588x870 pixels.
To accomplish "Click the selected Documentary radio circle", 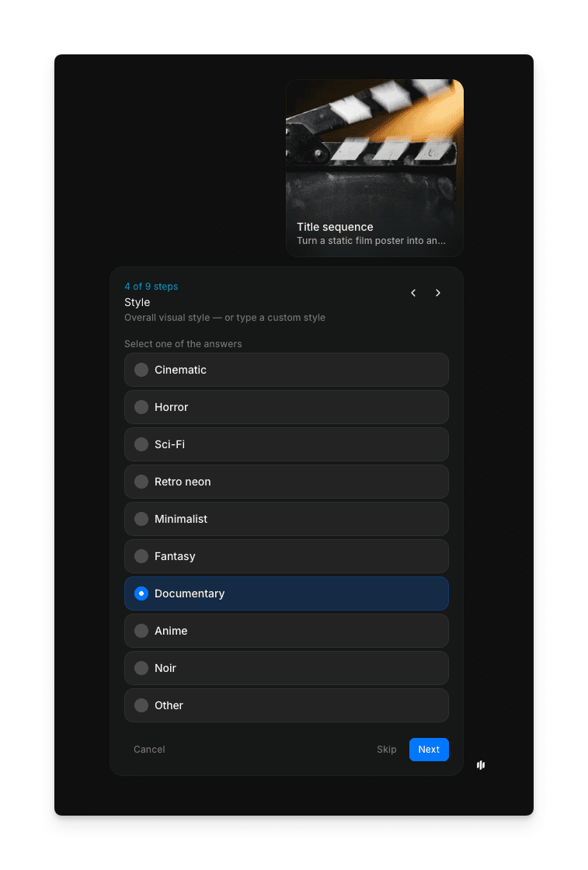I will (x=141, y=593).
